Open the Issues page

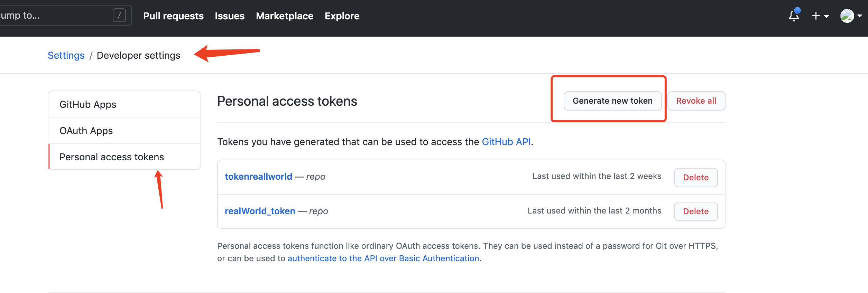coord(230,16)
